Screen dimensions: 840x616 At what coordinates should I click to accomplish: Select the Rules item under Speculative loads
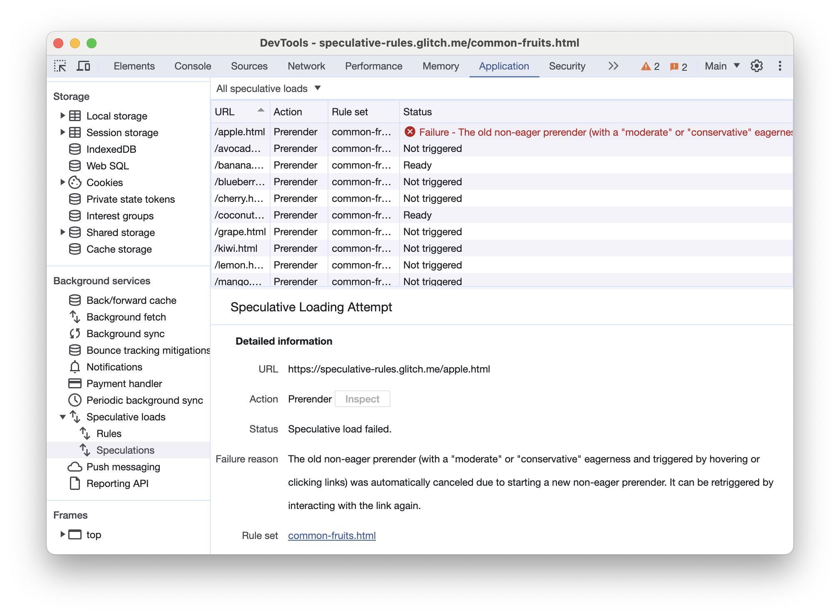pyautogui.click(x=112, y=433)
